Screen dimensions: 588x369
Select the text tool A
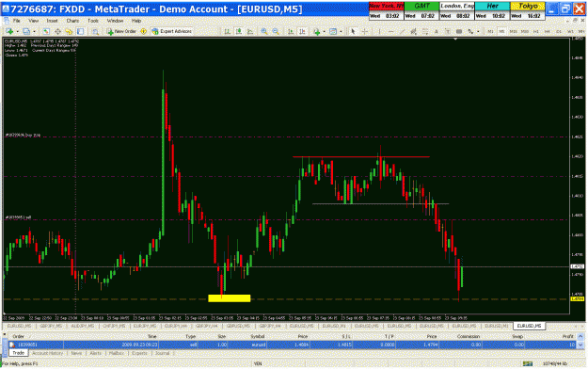437,31
